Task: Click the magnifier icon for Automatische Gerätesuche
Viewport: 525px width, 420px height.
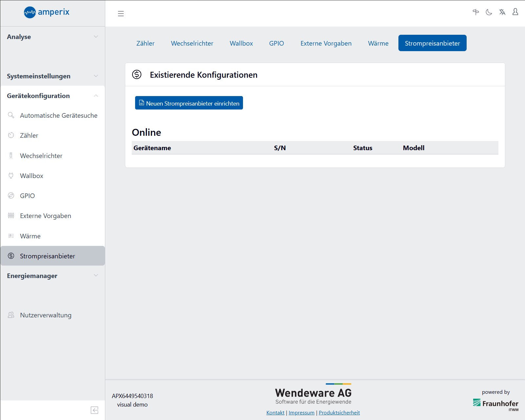Action: pyautogui.click(x=11, y=115)
